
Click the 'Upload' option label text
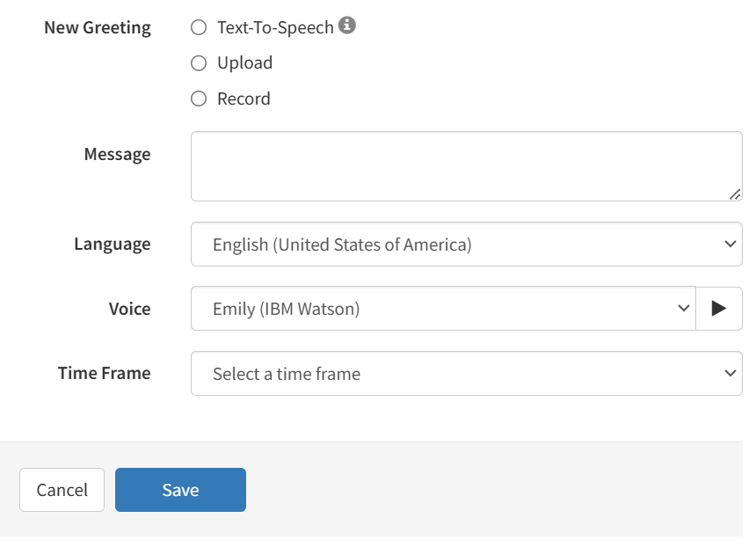(244, 63)
